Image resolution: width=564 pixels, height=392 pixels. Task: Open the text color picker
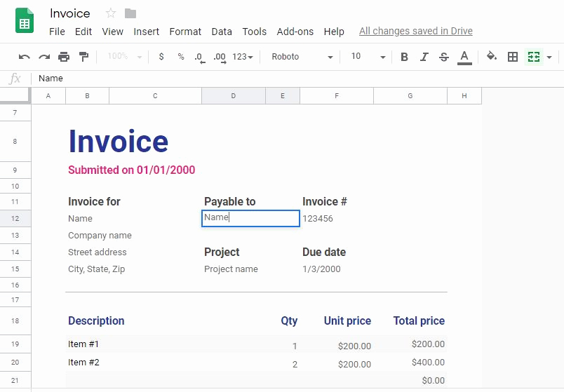[x=464, y=58]
